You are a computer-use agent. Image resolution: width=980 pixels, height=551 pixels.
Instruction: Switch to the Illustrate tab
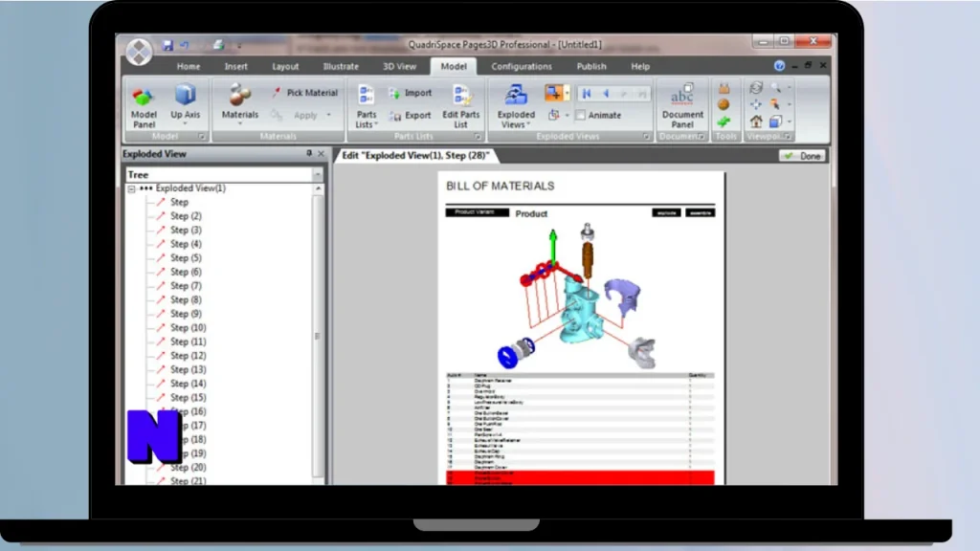tap(341, 66)
